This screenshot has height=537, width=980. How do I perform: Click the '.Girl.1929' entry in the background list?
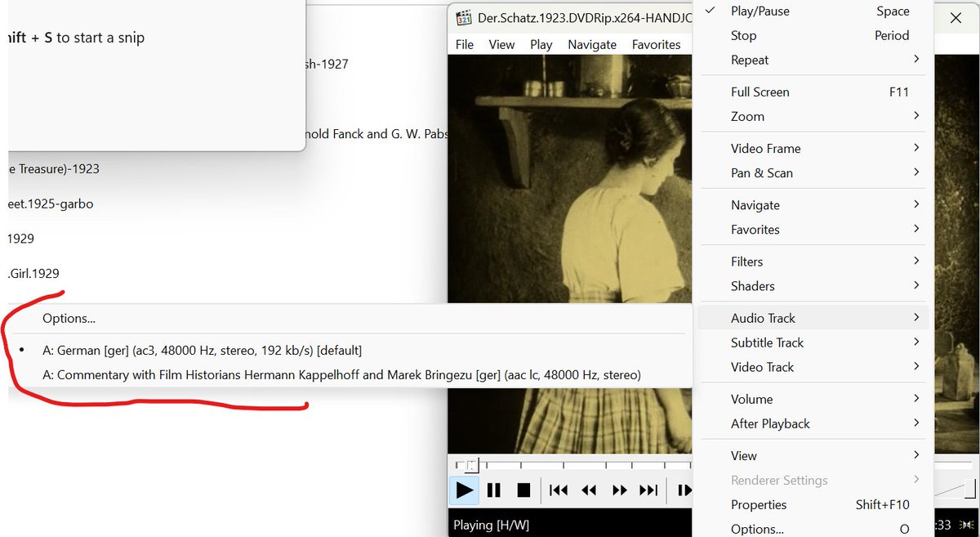click(x=33, y=273)
